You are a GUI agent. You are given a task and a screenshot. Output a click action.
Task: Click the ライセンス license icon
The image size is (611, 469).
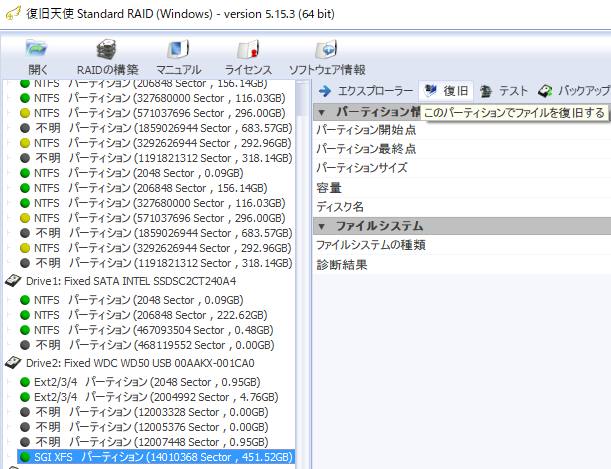pyautogui.click(x=247, y=56)
